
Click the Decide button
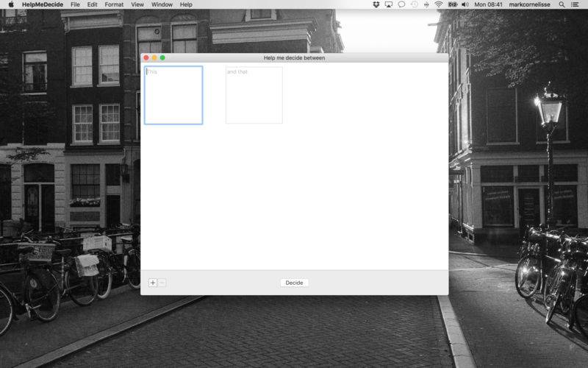pos(295,283)
